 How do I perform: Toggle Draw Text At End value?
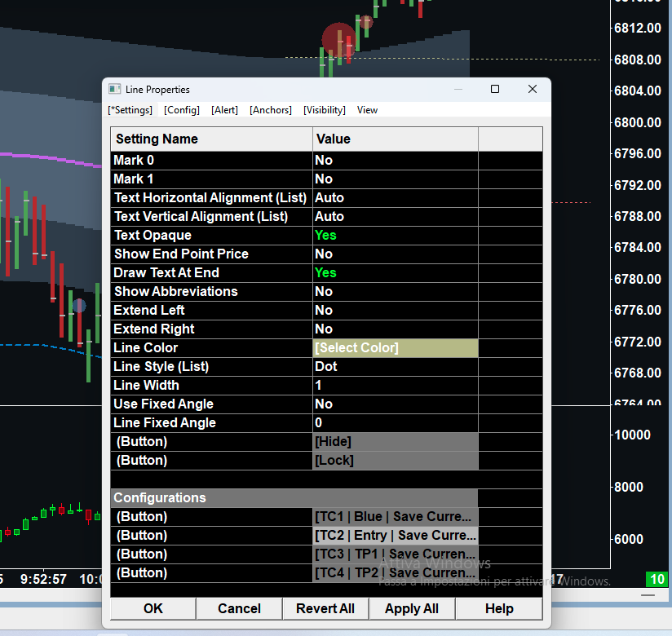click(x=396, y=273)
